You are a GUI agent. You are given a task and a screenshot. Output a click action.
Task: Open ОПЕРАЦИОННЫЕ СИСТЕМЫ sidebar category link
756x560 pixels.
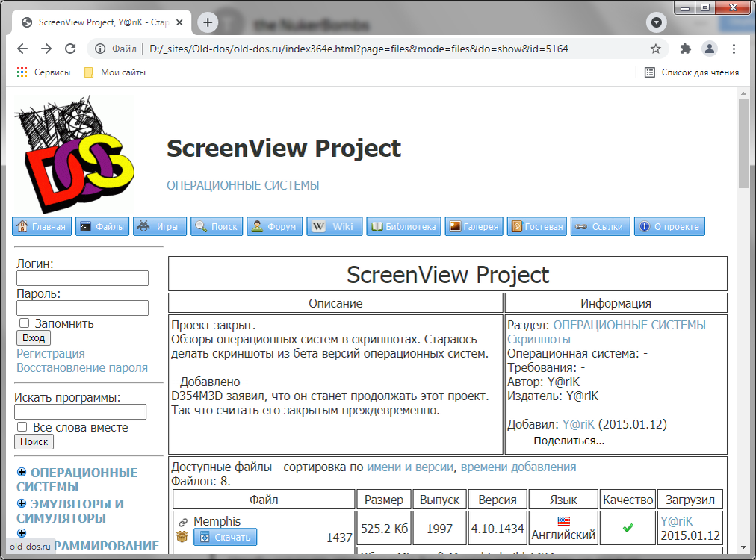click(77, 479)
